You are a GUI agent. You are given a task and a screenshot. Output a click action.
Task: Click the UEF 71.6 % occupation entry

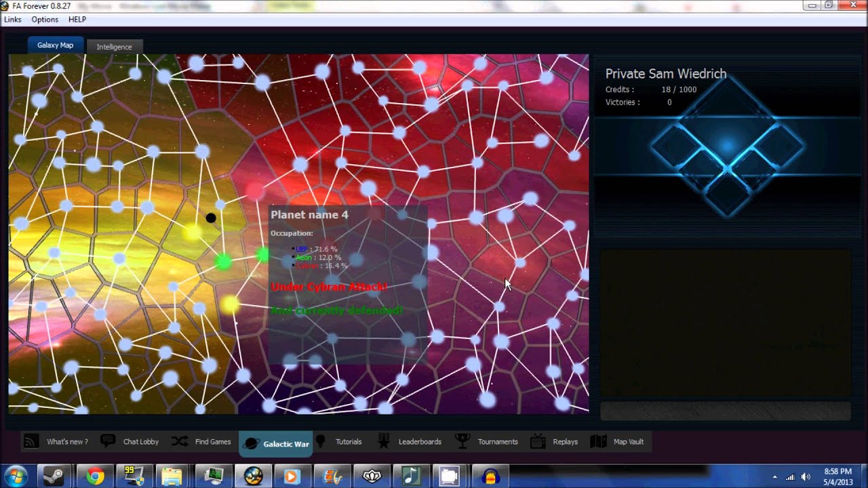pyautogui.click(x=317, y=249)
